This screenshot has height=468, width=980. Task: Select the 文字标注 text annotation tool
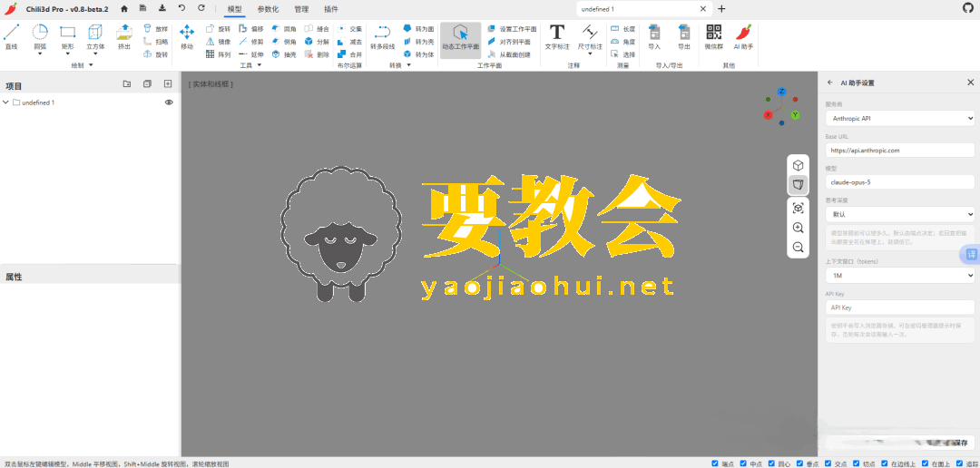tap(557, 37)
